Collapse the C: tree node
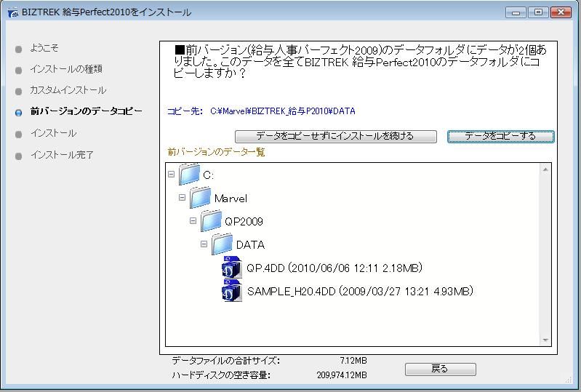This screenshot has height=392, width=581. [x=171, y=174]
